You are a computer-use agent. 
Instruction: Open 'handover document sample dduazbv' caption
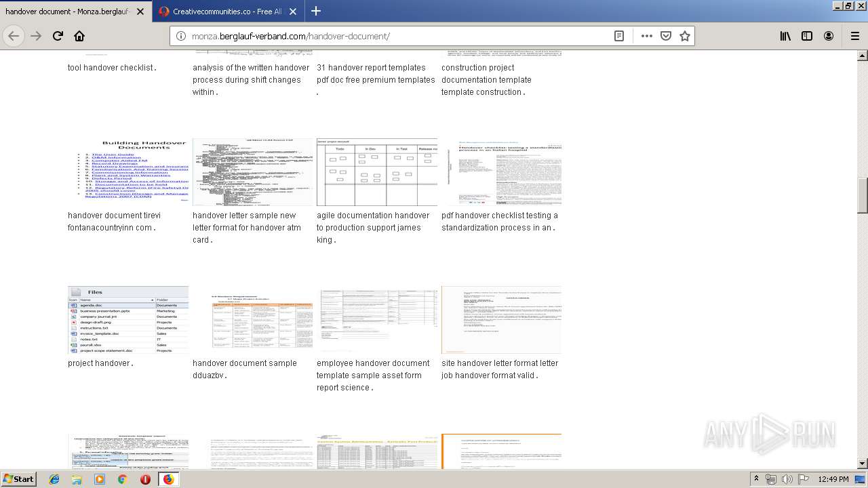[245, 369]
